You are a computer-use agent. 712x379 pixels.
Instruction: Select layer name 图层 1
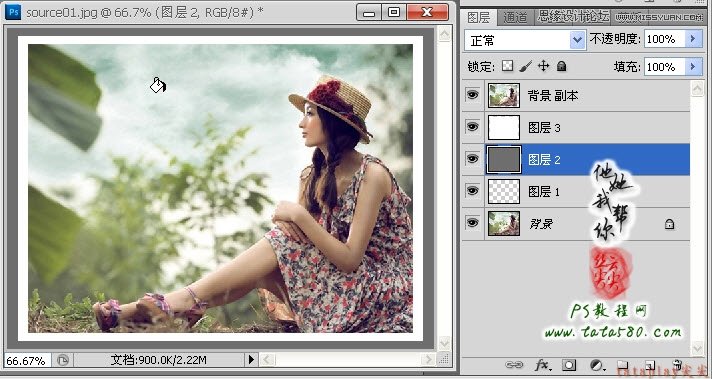click(x=544, y=192)
